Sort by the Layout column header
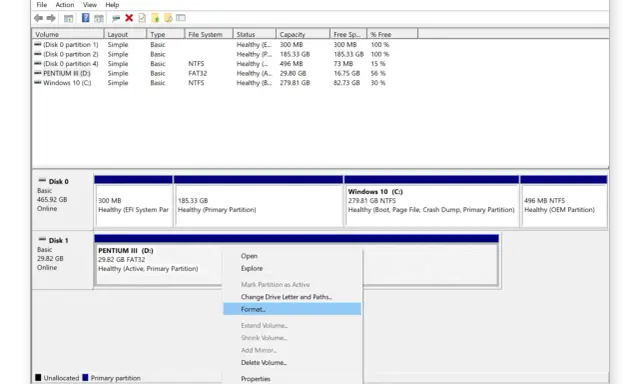The width and height of the screenshot is (640, 384). tap(125, 34)
